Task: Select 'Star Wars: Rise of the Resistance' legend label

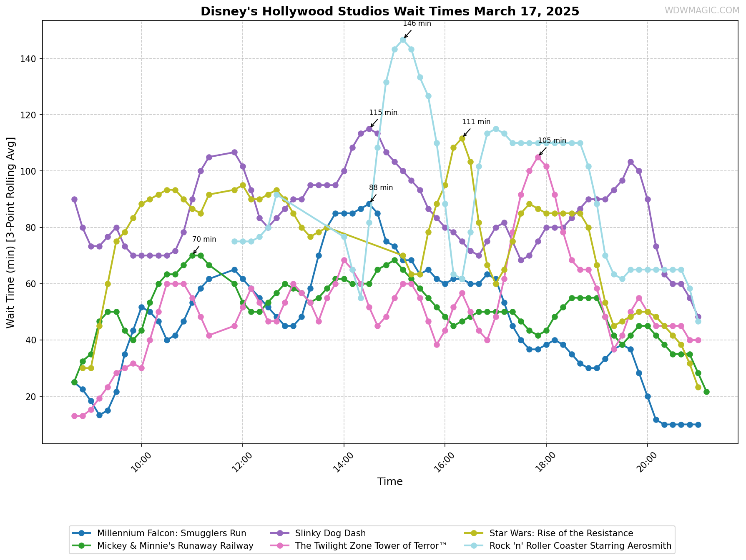Action: (x=561, y=533)
